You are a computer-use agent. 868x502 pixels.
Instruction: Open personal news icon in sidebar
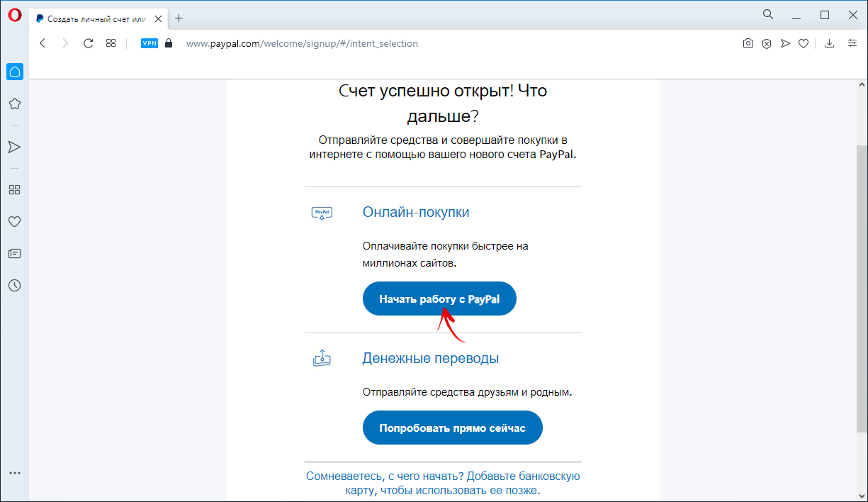tap(14, 253)
